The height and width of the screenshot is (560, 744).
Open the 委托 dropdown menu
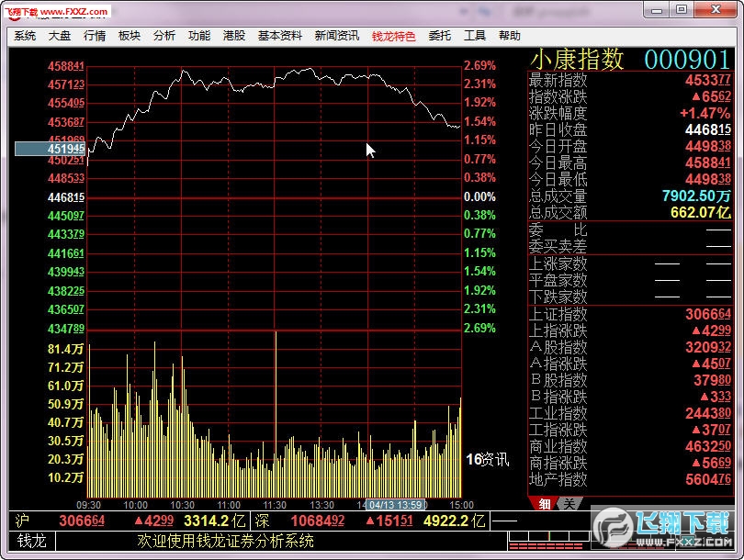click(439, 35)
